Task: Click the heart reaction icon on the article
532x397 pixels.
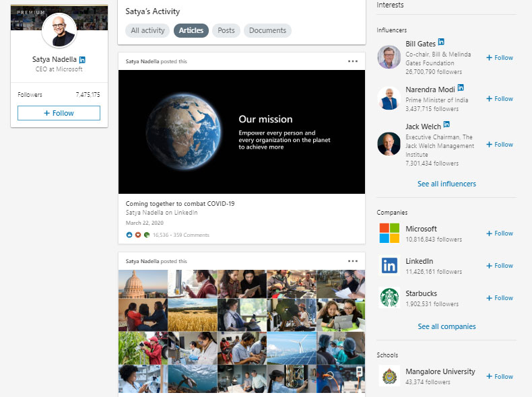Action: point(138,235)
